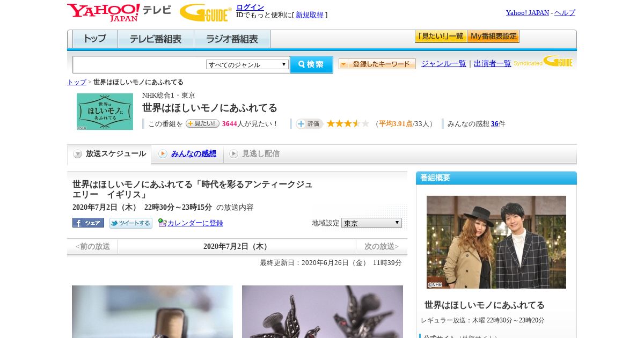Click the right antique brooch photo
This screenshot has width=644, height=338.
click(x=323, y=312)
